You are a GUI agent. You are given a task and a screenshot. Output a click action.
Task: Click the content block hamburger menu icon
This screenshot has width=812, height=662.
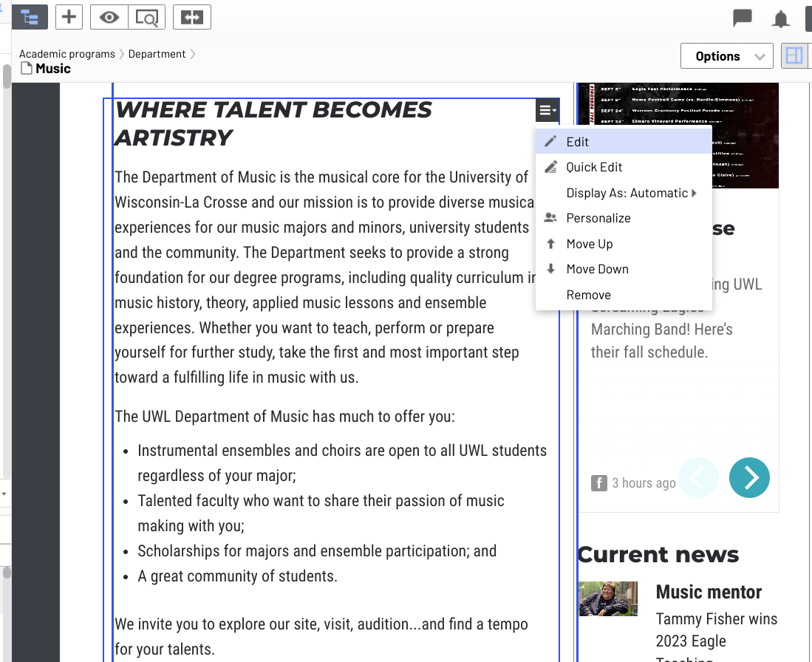pos(547,109)
